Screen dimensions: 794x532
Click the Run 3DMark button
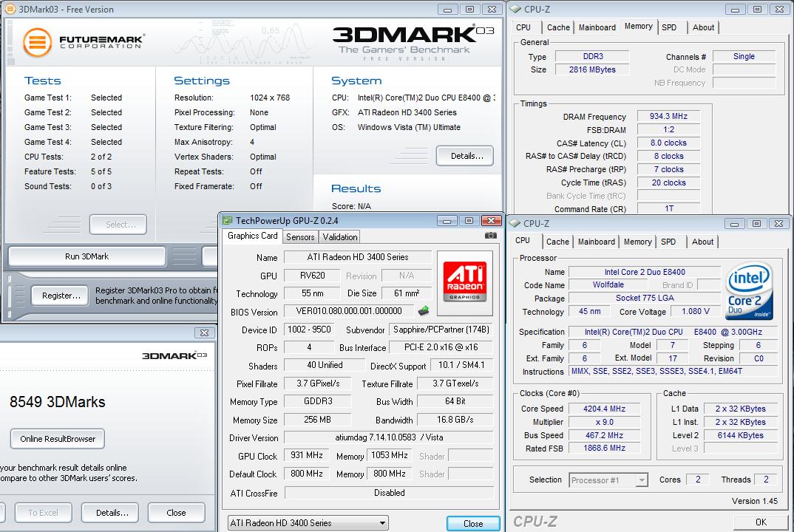(86, 256)
